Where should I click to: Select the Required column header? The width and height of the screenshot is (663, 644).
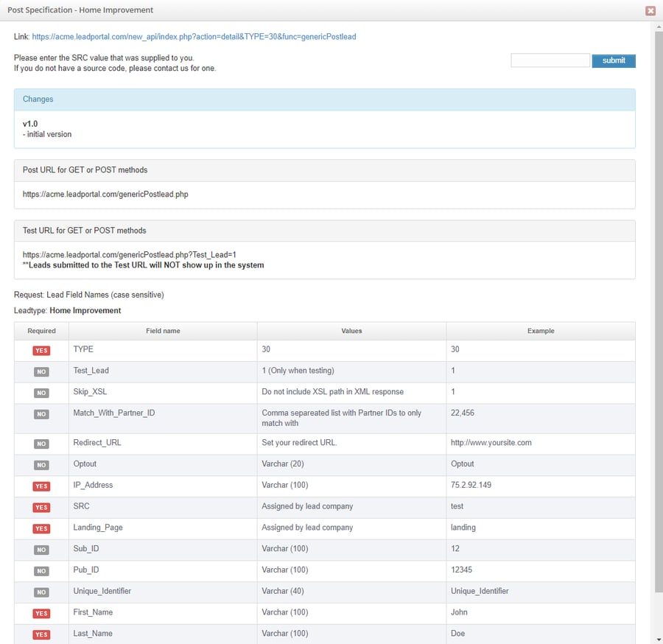point(42,330)
